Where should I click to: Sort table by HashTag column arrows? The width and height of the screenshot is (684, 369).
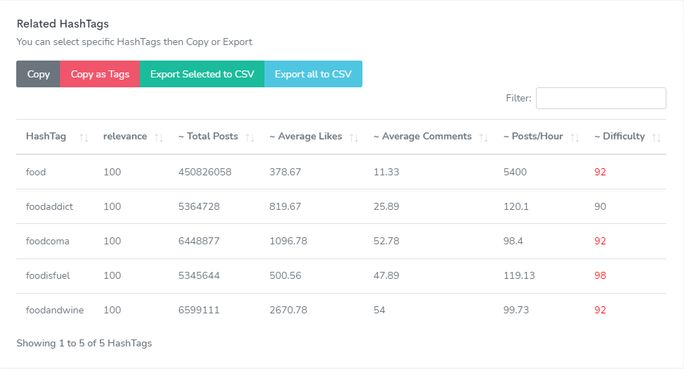point(84,138)
